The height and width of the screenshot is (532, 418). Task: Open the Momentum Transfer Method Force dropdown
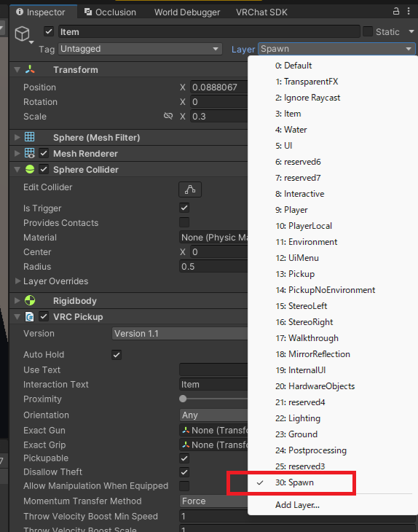click(x=213, y=501)
